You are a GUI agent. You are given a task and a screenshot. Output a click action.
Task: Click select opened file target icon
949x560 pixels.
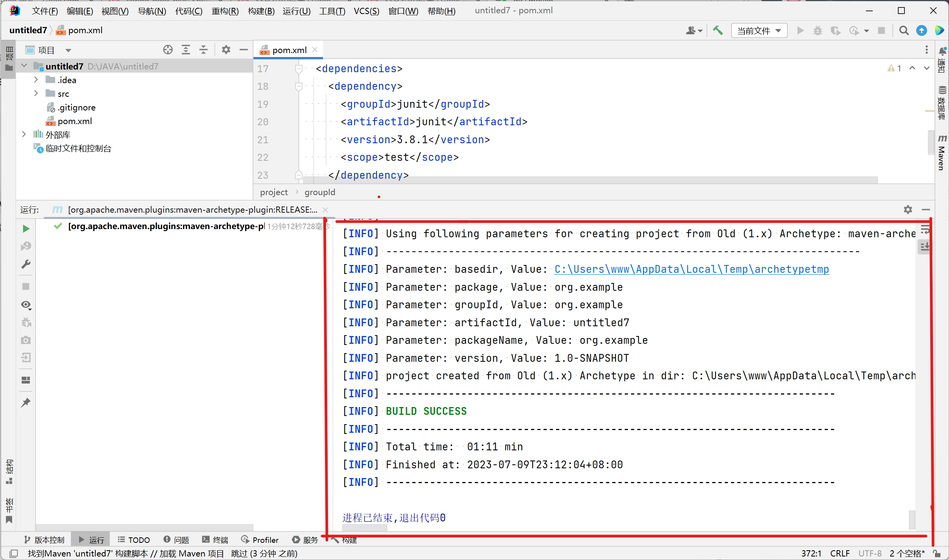click(x=168, y=50)
